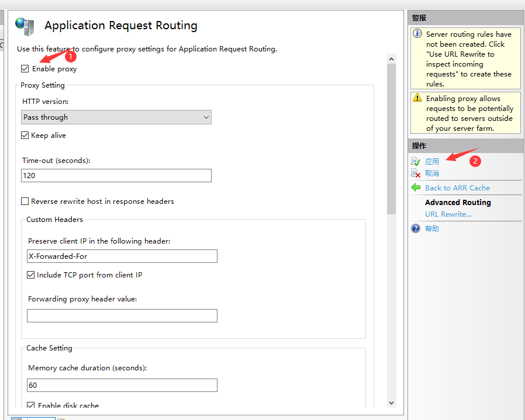Click the blue 帮助 help question mark icon
525x420 pixels.
[x=416, y=228]
